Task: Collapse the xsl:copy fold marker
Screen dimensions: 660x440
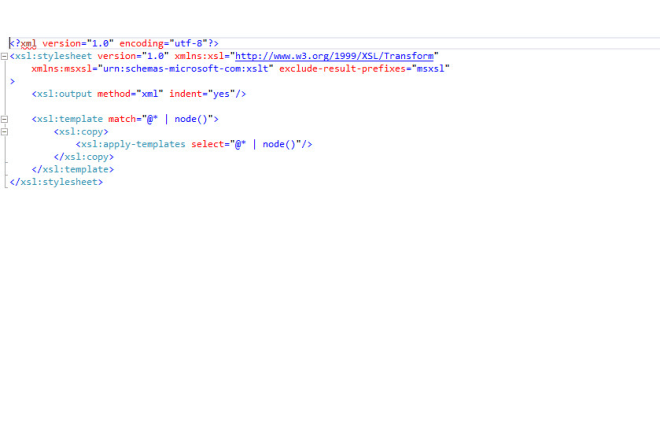Action: tap(4, 132)
